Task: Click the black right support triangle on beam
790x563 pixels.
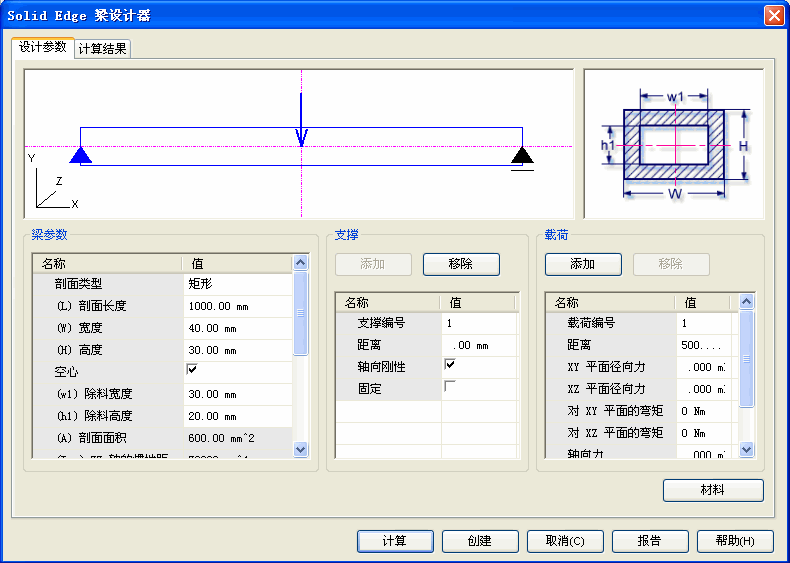Action: 522,155
